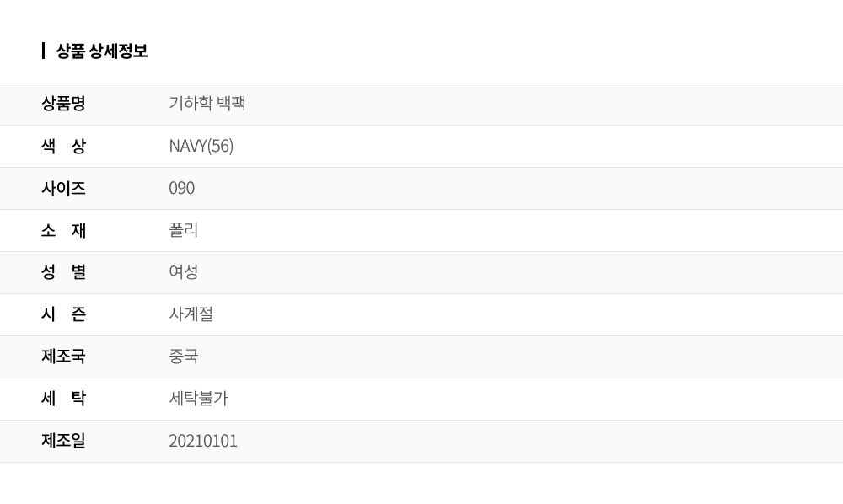Viewport: 843px width, 504px height.
Task: Select the 제조국 row label
Action: pos(63,357)
